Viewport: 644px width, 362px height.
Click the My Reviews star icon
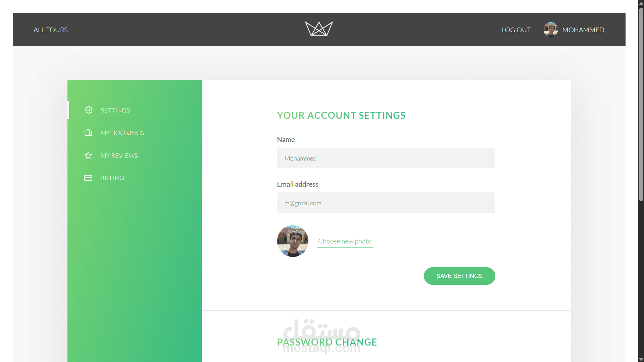click(88, 155)
